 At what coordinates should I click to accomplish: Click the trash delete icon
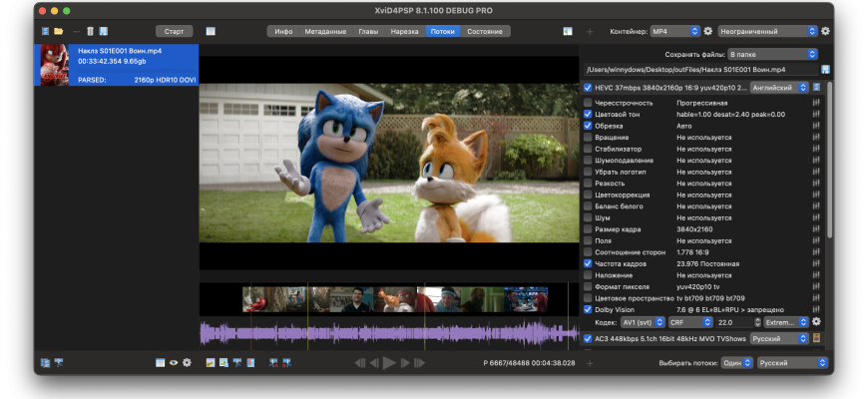pyautogui.click(x=91, y=32)
